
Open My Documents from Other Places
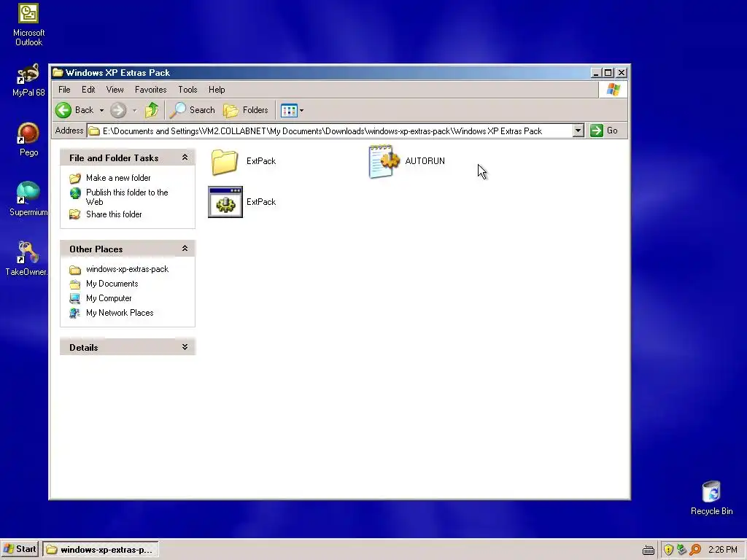click(112, 284)
